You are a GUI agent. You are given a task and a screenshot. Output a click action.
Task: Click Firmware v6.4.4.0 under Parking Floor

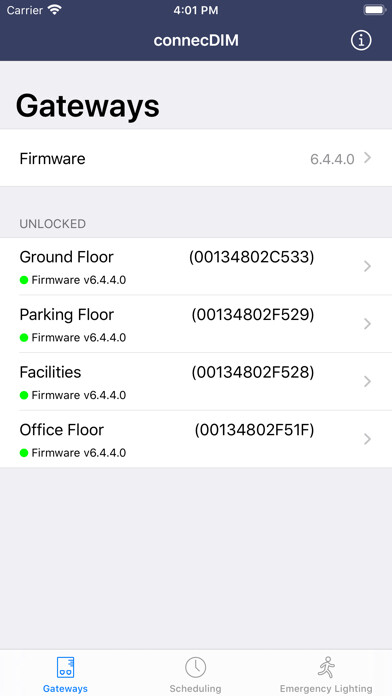click(x=79, y=338)
